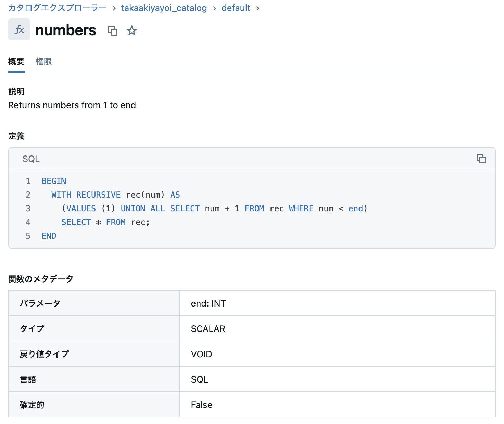Click the 戻り値タイプ row label
The height and width of the screenshot is (424, 504).
[45, 354]
